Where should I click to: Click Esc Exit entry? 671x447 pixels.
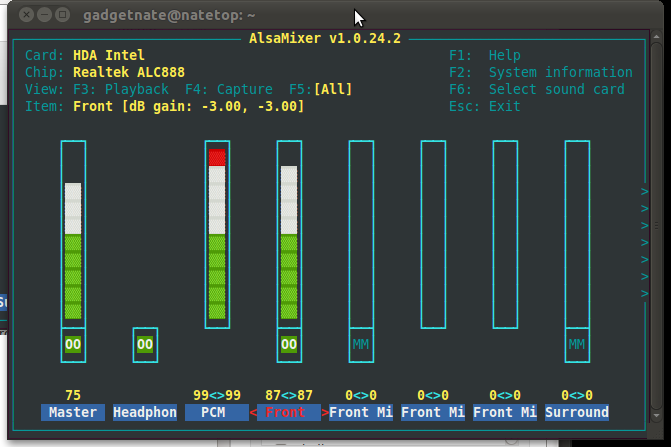click(485, 107)
